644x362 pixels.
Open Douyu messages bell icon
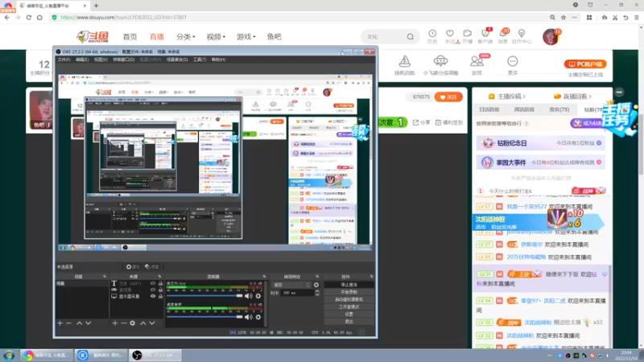click(503, 34)
